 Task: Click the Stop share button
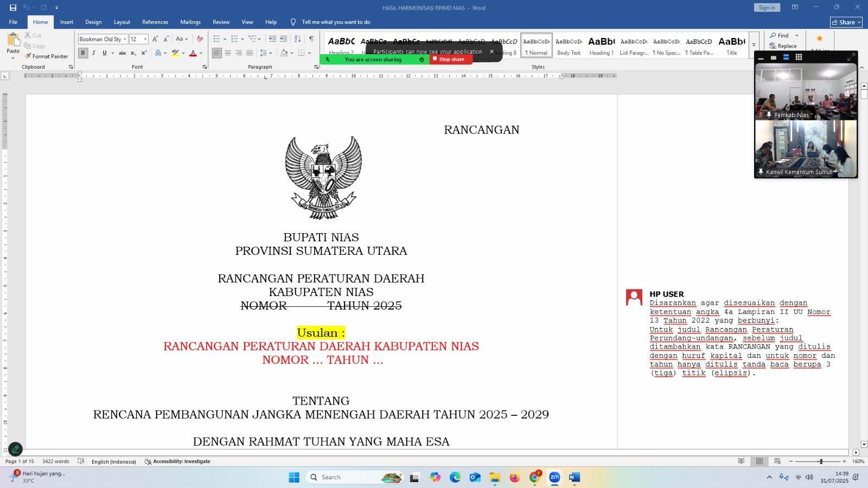(x=451, y=59)
